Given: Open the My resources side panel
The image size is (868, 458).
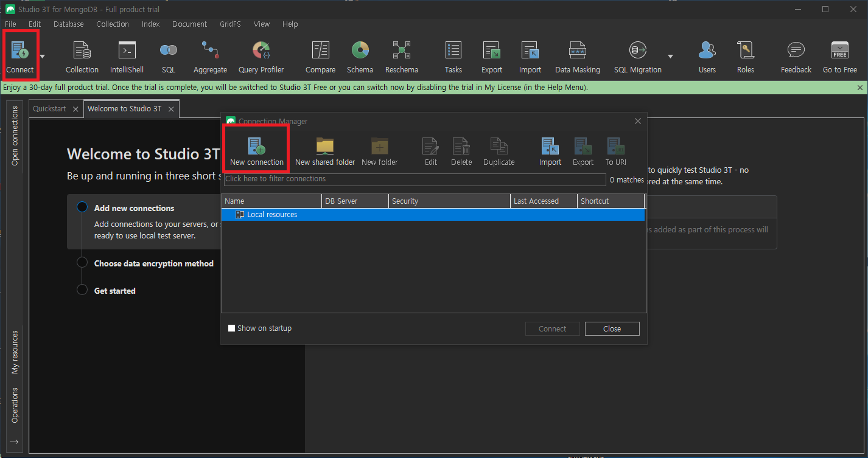Looking at the screenshot, I should coord(15,352).
